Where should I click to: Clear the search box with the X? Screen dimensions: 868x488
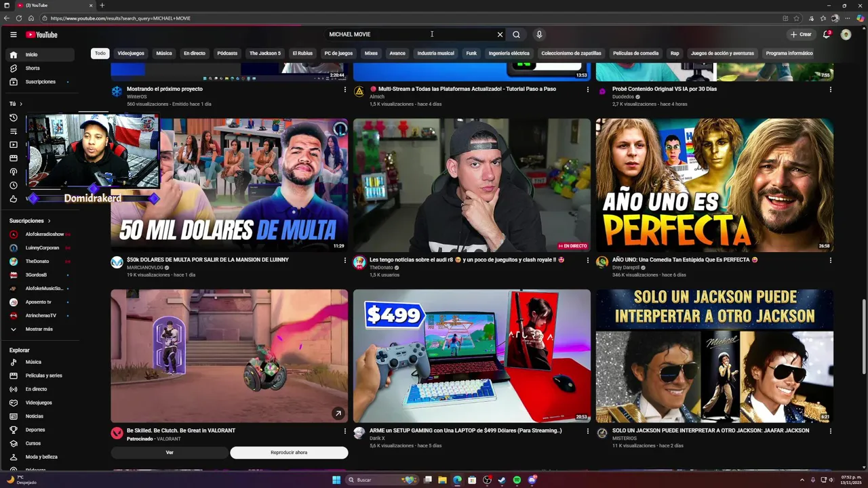(x=500, y=35)
